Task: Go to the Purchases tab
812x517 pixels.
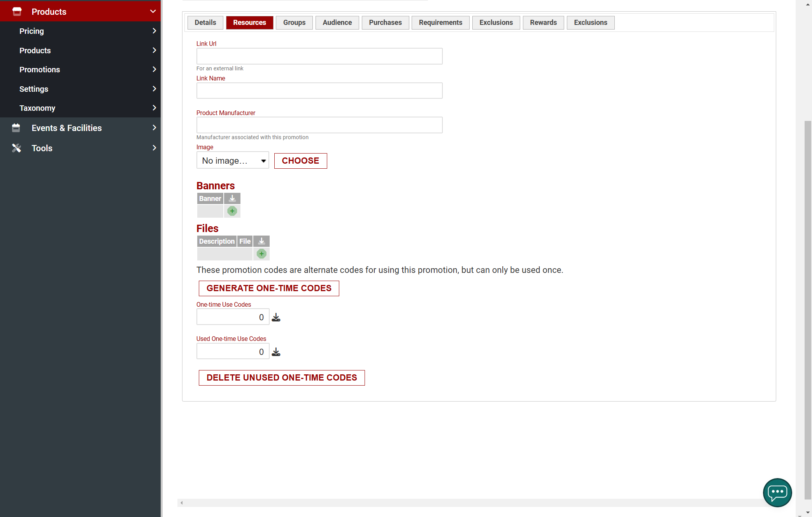Action: 385,23
